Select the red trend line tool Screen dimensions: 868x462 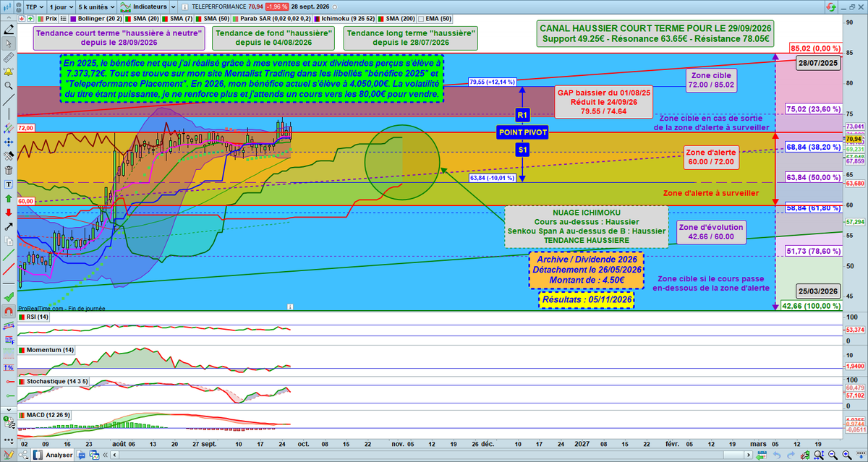[9, 268]
